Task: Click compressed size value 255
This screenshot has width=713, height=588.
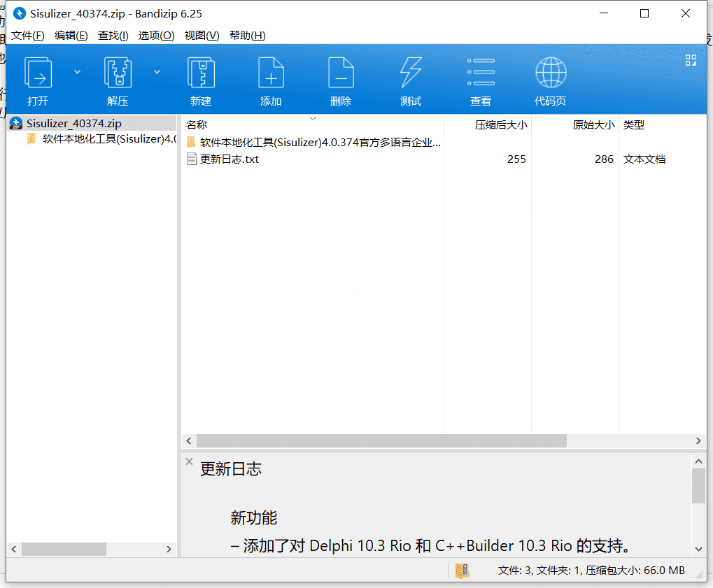Action: [x=516, y=159]
